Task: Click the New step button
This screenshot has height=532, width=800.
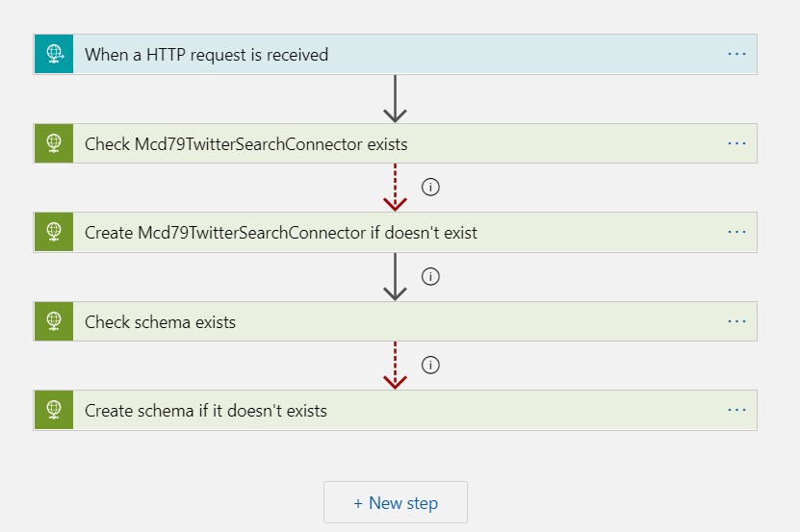Action: click(396, 502)
